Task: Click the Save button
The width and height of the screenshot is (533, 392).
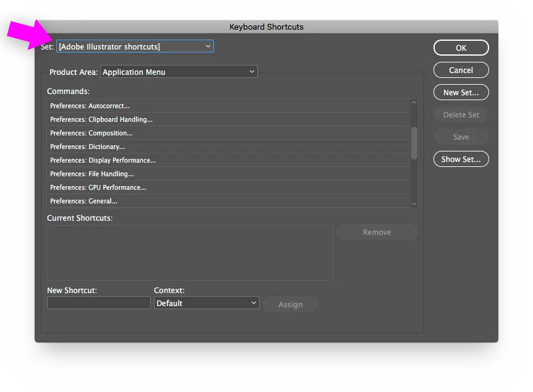Action: click(x=461, y=137)
